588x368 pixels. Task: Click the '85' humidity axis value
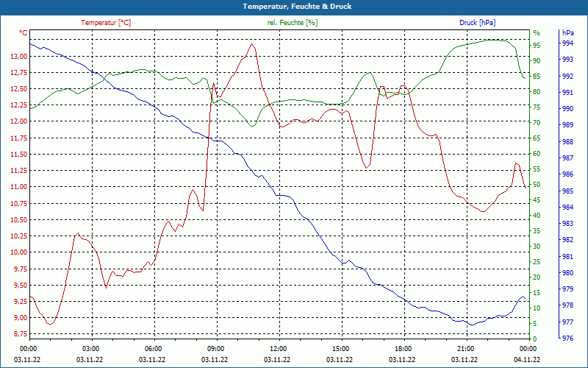tap(537, 77)
